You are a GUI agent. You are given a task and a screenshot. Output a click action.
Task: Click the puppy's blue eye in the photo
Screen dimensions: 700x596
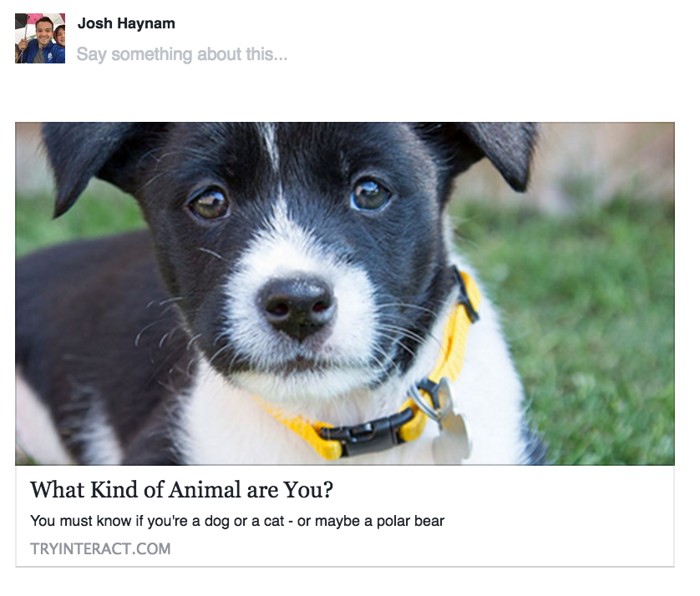click(x=371, y=195)
